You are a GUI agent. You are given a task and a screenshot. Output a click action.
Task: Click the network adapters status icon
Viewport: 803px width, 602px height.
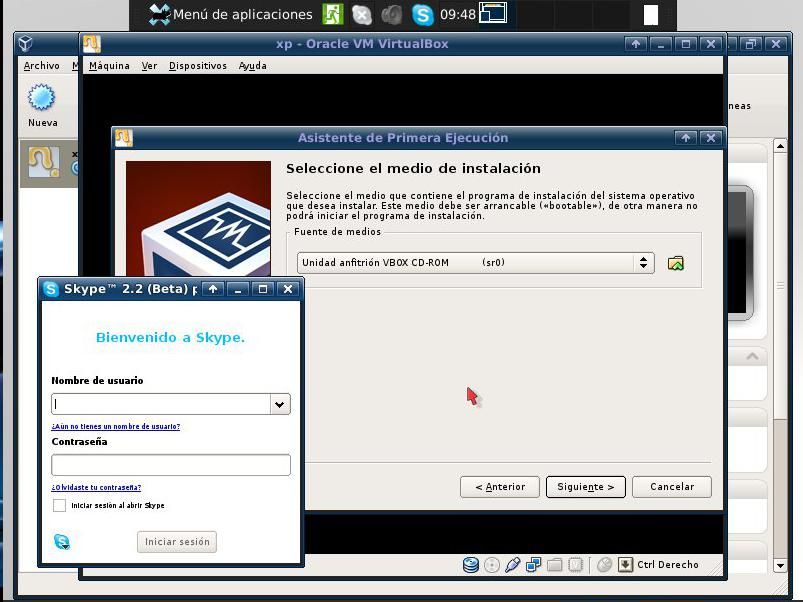tap(533, 565)
